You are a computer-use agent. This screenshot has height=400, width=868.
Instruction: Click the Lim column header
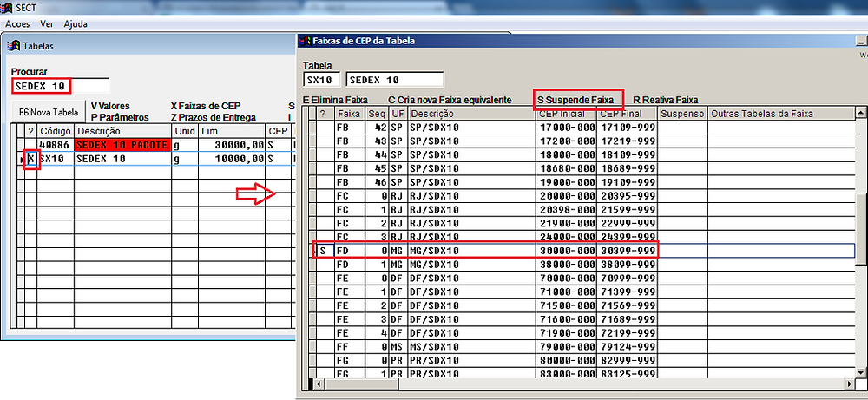pyautogui.click(x=232, y=131)
